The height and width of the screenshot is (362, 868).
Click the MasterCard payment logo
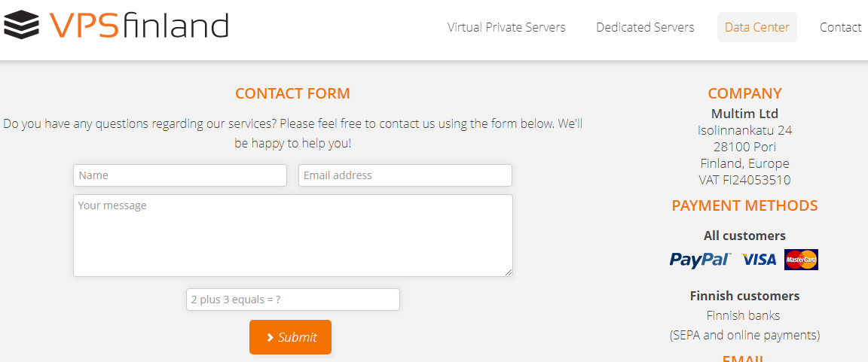pyautogui.click(x=801, y=259)
